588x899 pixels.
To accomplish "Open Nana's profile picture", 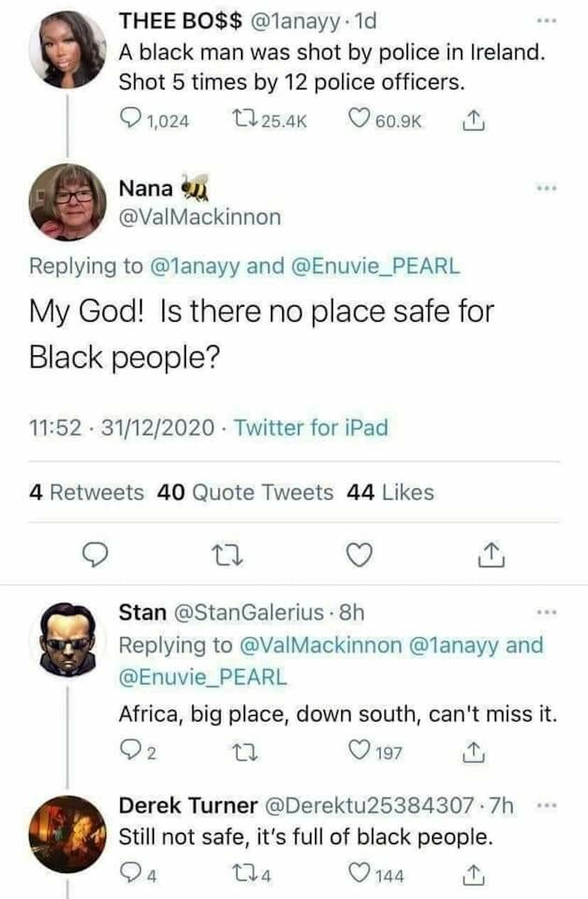I will pos(68,202).
